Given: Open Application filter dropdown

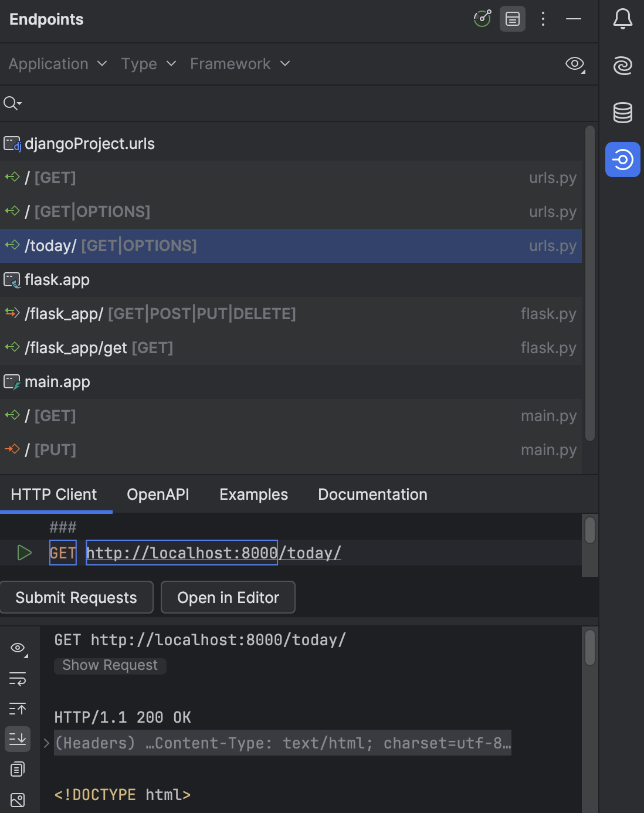Looking at the screenshot, I should (x=57, y=64).
